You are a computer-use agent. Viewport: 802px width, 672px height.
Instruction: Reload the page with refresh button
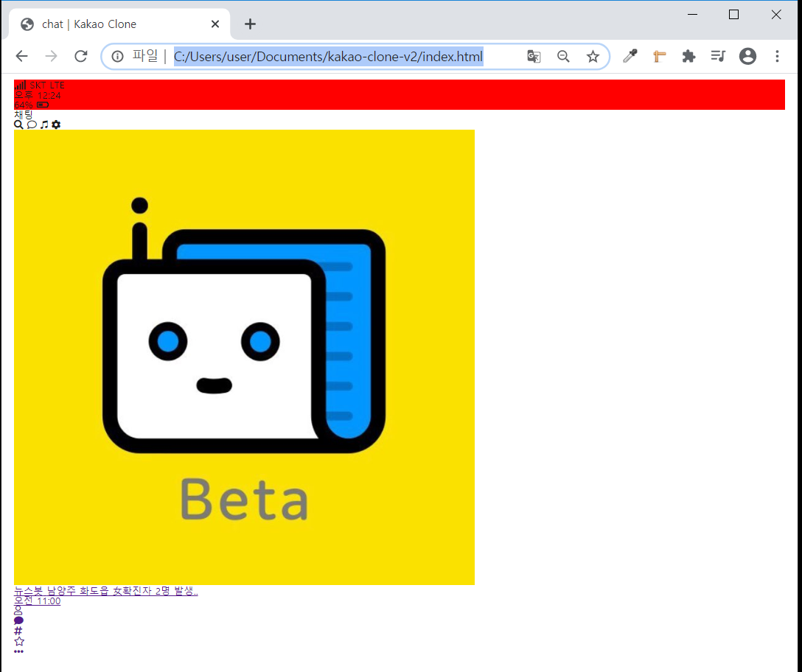pos(81,56)
